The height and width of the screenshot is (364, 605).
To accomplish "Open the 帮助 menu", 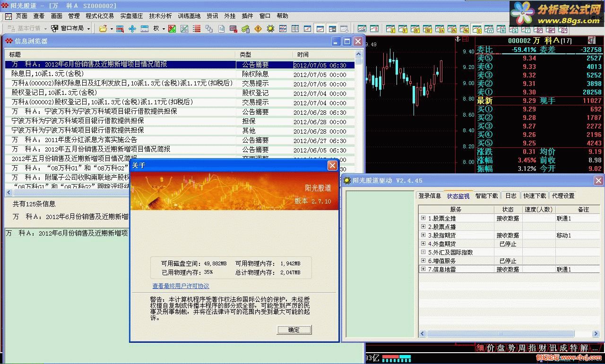I will [x=282, y=16].
